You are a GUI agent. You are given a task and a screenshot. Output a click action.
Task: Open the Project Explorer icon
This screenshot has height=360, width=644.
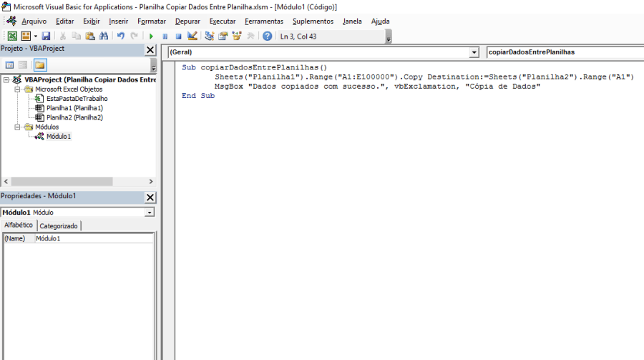(210, 37)
